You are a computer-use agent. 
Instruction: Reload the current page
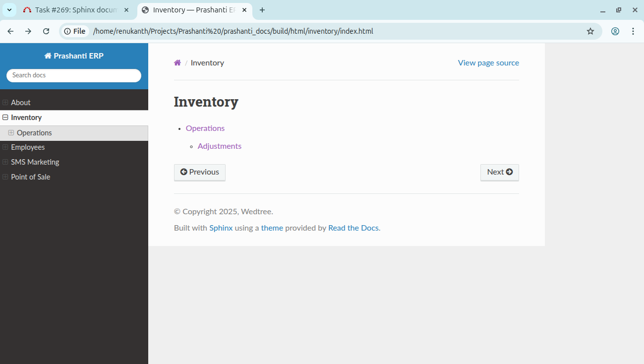(46, 31)
